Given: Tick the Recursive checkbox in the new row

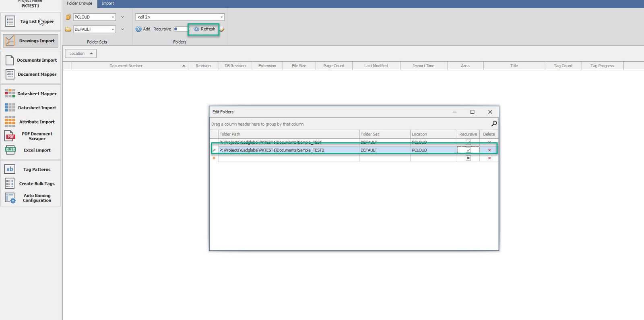Looking at the screenshot, I should point(468,158).
